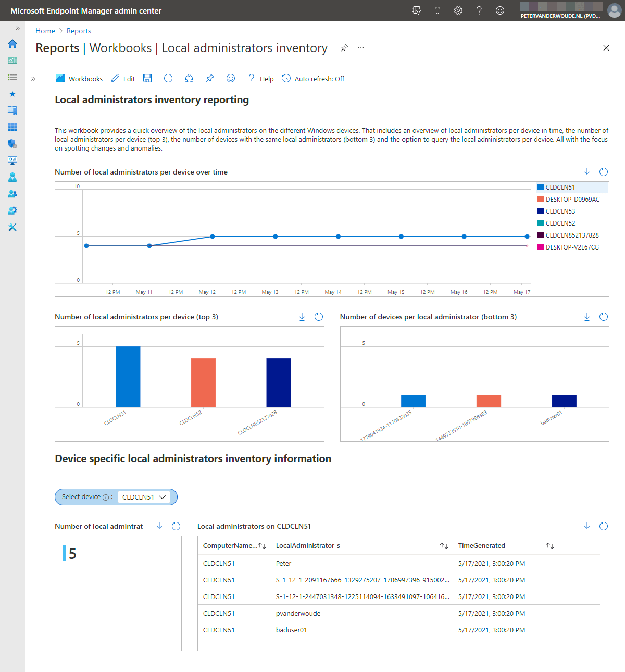The height and width of the screenshot is (672, 625).
Task: Expand the toolbar chevron to show more commands
Action: coord(33,79)
